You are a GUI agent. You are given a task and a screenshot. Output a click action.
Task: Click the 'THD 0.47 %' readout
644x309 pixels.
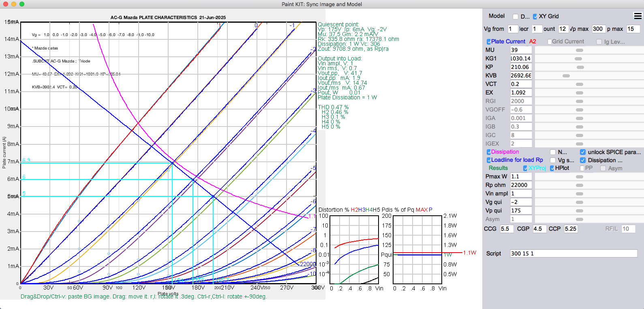(333, 107)
